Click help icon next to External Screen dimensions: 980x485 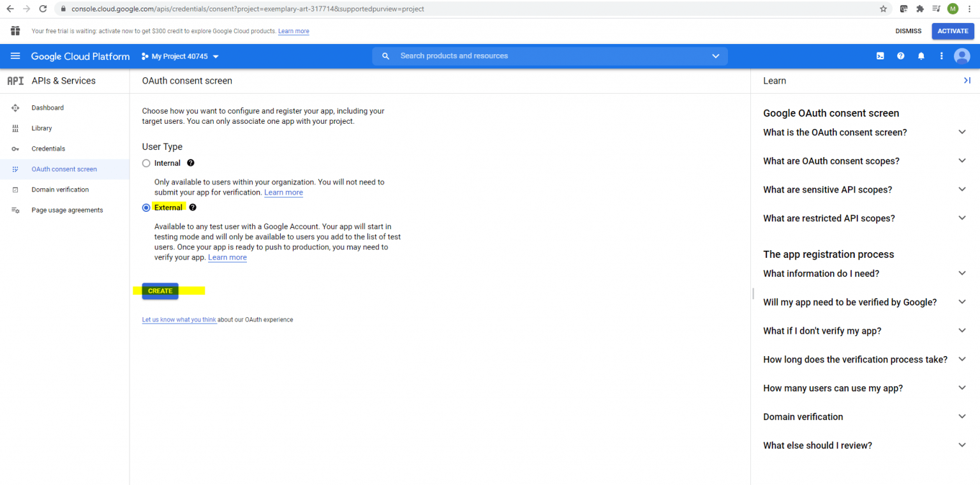(193, 207)
